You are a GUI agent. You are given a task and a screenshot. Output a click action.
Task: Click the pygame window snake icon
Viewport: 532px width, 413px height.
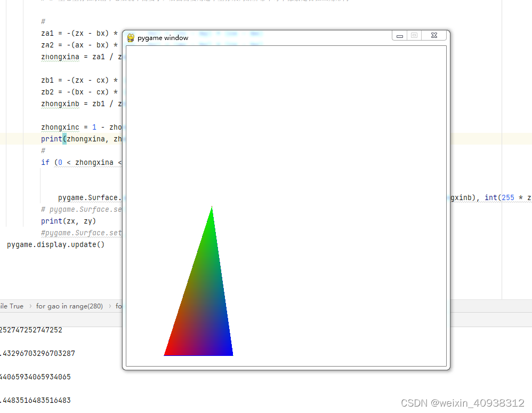click(131, 38)
